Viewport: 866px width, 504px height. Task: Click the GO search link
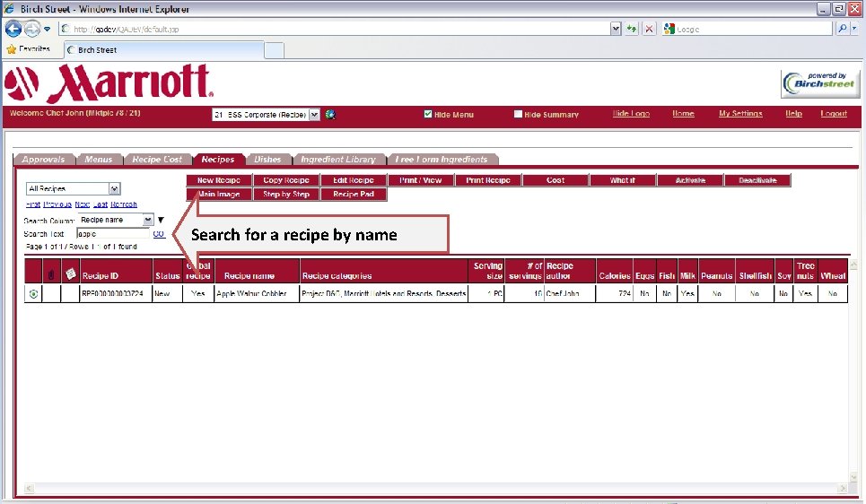click(159, 233)
